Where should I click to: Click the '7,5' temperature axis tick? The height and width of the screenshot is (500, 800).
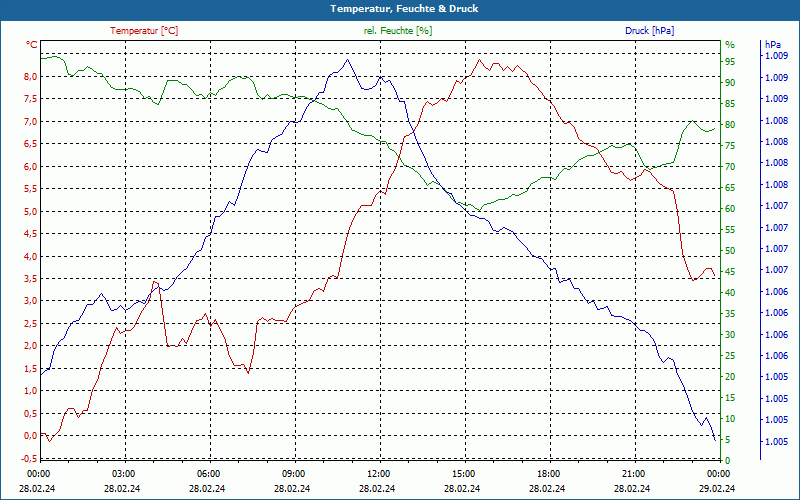[x=31, y=99]
